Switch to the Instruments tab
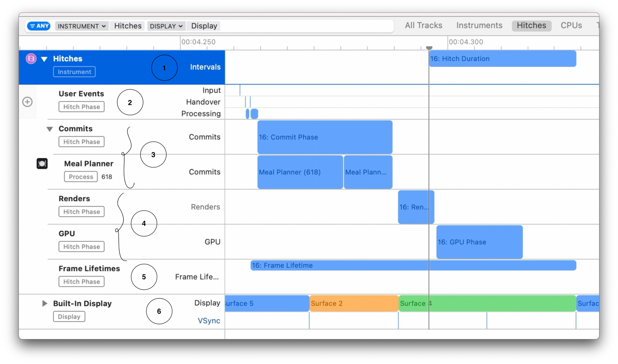618x364 pixels. (479, 26)
